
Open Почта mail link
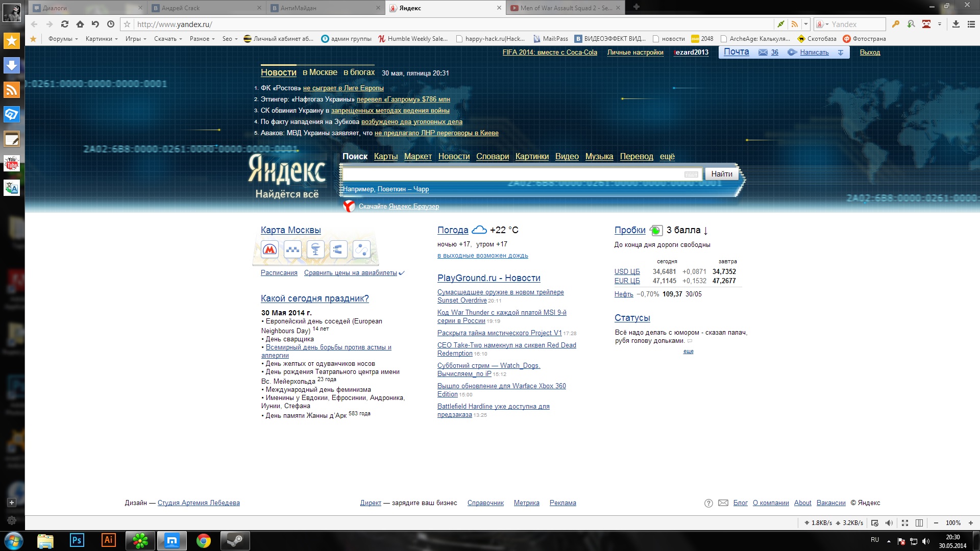(737, 52)
